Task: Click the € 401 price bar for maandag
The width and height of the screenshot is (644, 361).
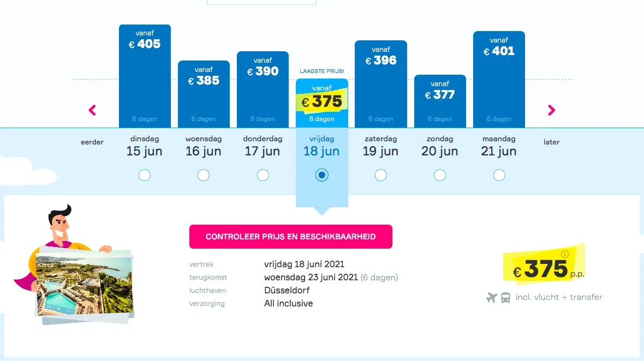Action: point(499,80)
